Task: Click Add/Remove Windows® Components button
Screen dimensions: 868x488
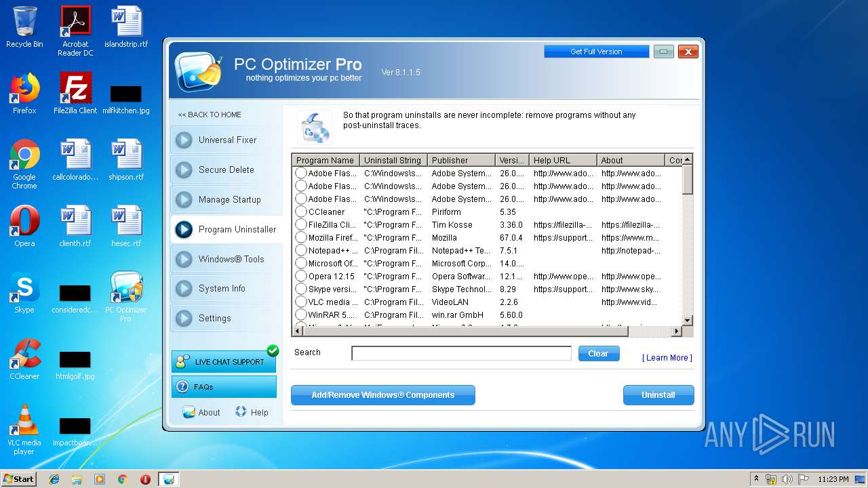Action: [x=383, y=395]
